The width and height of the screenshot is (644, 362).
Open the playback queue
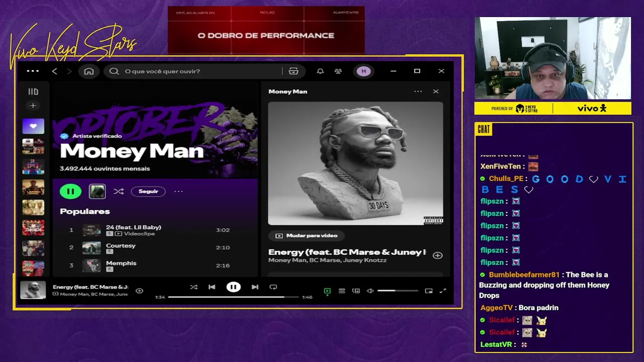[342, 291]
